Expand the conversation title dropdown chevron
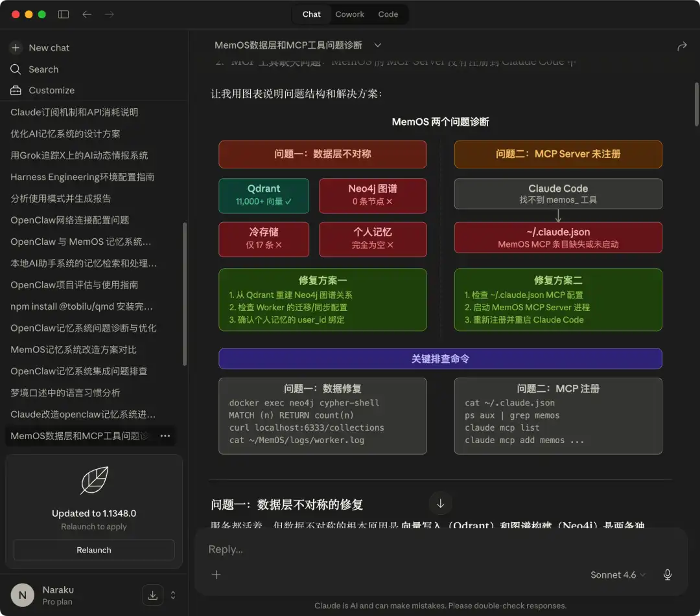The image size is (700, 616). tap(378, 45)
